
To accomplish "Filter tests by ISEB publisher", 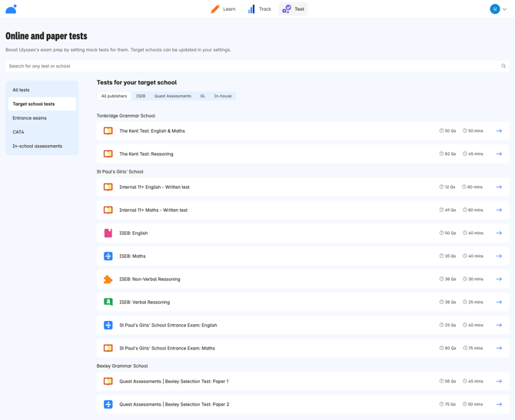I will point(141,96).
